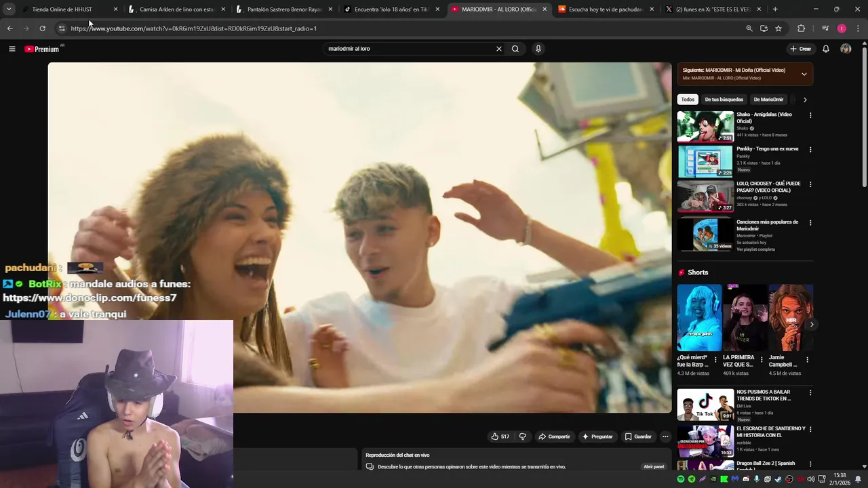Open media control playlist icon in toolbar
The width and height of the screenshot is (868, 488).
tap(825, 28)
